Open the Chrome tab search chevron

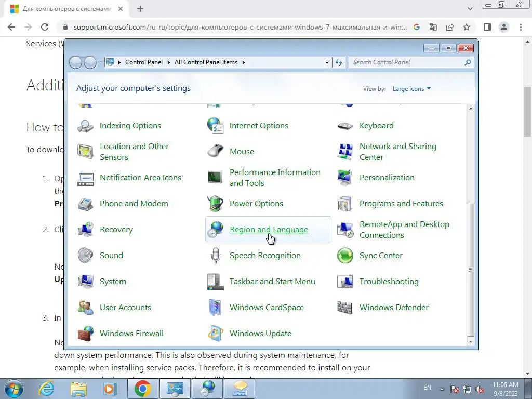pyautogui.click(x=470, y=9)
